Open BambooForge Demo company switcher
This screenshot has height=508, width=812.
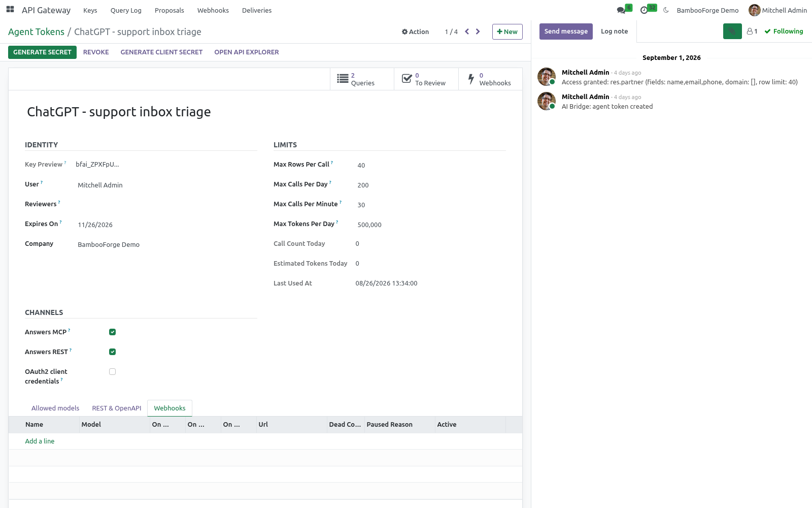[707, 10]
